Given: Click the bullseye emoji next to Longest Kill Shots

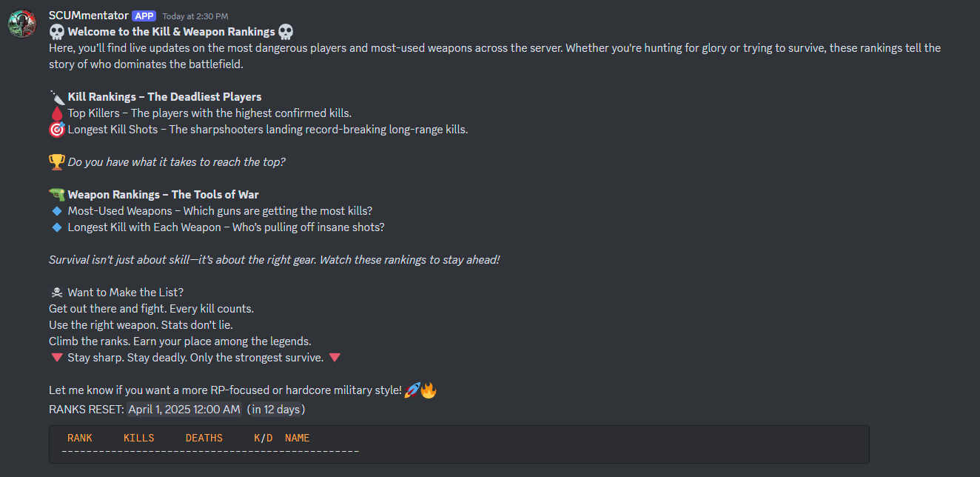Looking at the screenshot, I should pos(56,129).
